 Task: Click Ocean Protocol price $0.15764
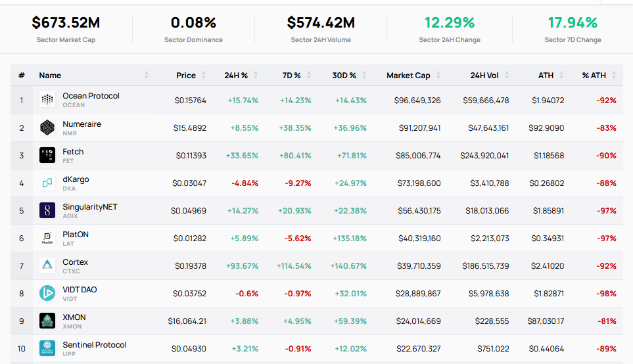(190, 100)
